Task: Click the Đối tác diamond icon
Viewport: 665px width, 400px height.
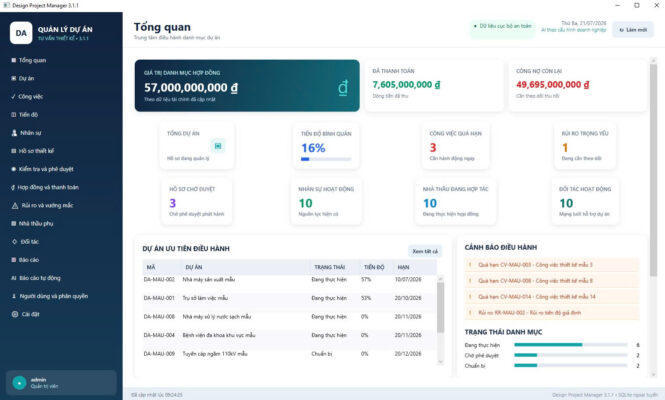Action: point(14,242)
